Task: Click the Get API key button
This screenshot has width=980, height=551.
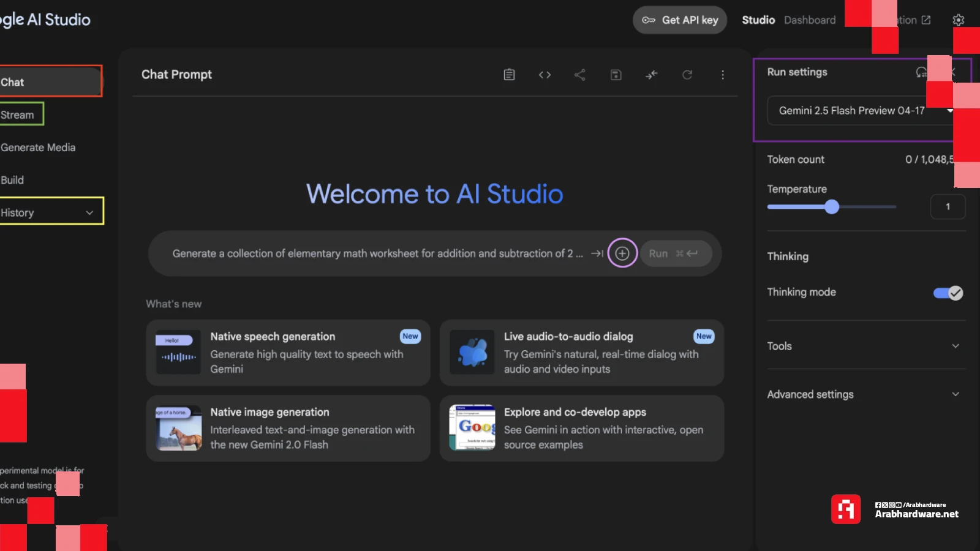Action: pos(680,20)
